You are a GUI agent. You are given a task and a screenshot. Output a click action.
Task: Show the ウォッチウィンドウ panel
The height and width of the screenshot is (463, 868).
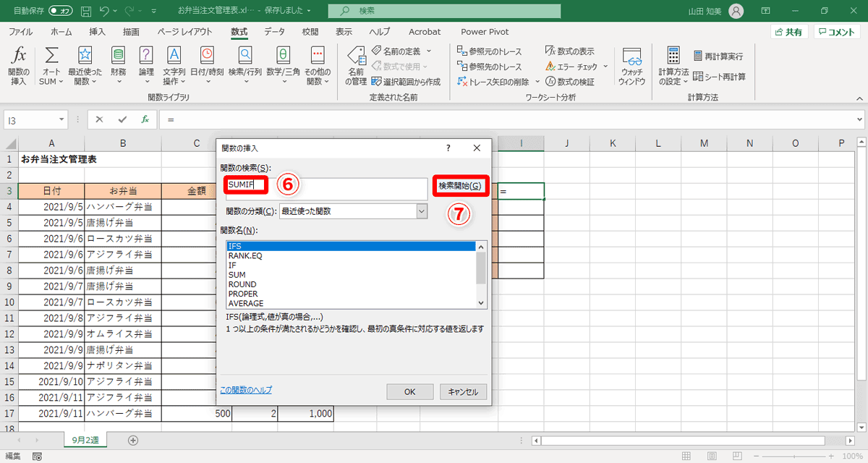[x=631, y=65]
